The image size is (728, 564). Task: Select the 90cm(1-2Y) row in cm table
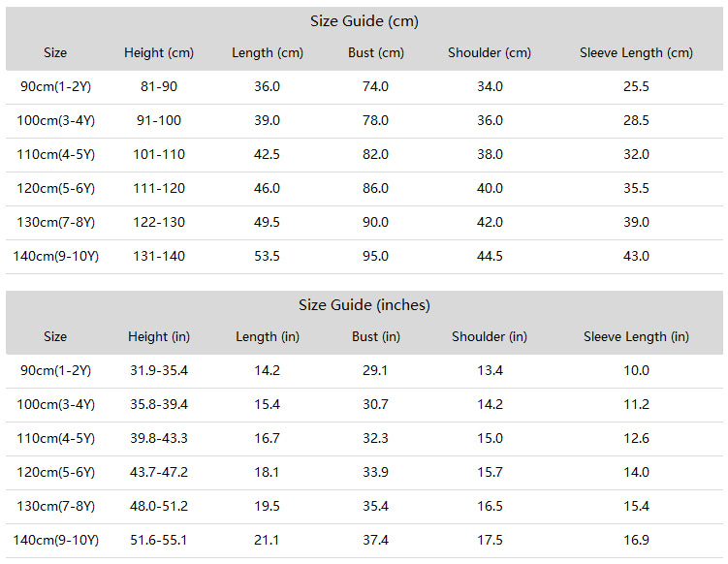[364, 87]
